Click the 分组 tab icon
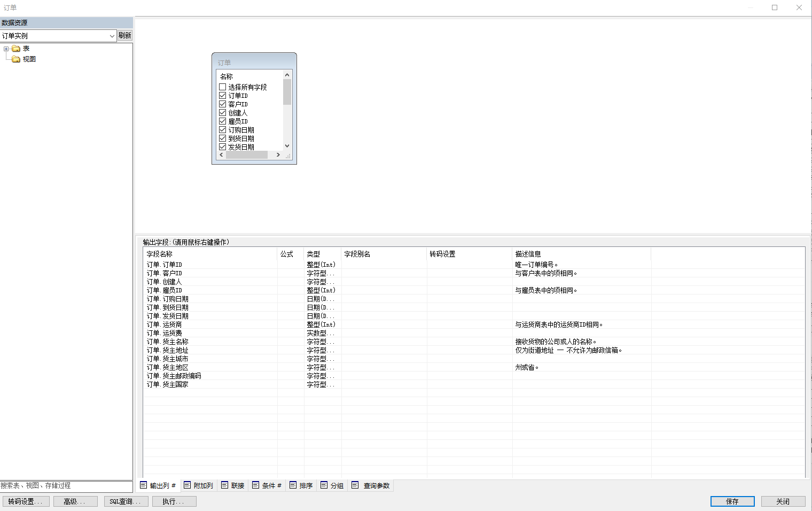This screenshot has height=511, width=812. coord(324,485)
